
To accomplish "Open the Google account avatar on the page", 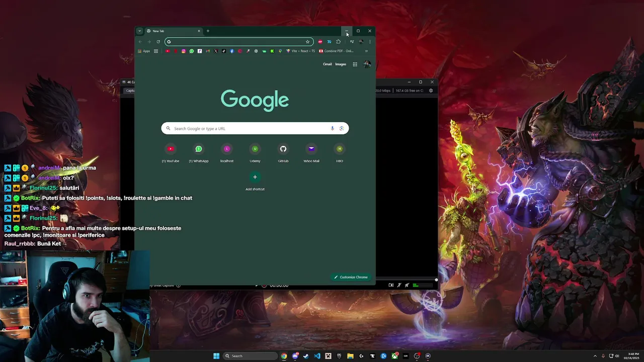I will pyautogui.click(x=367, y=64).
